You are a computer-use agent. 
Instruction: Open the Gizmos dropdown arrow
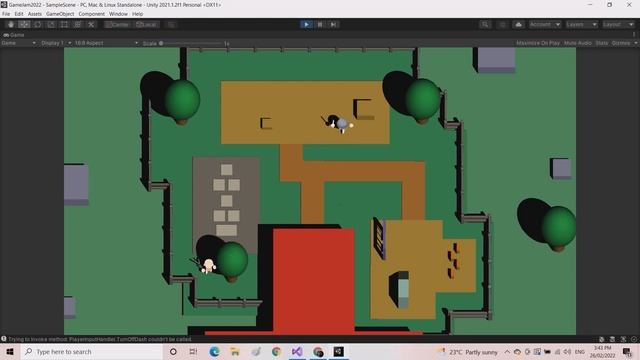(x=636, y=43)
